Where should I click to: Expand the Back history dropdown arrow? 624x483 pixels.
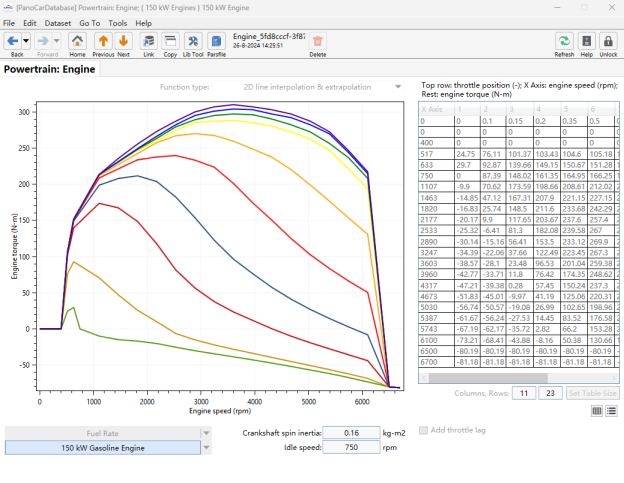(x=26, y=41)
